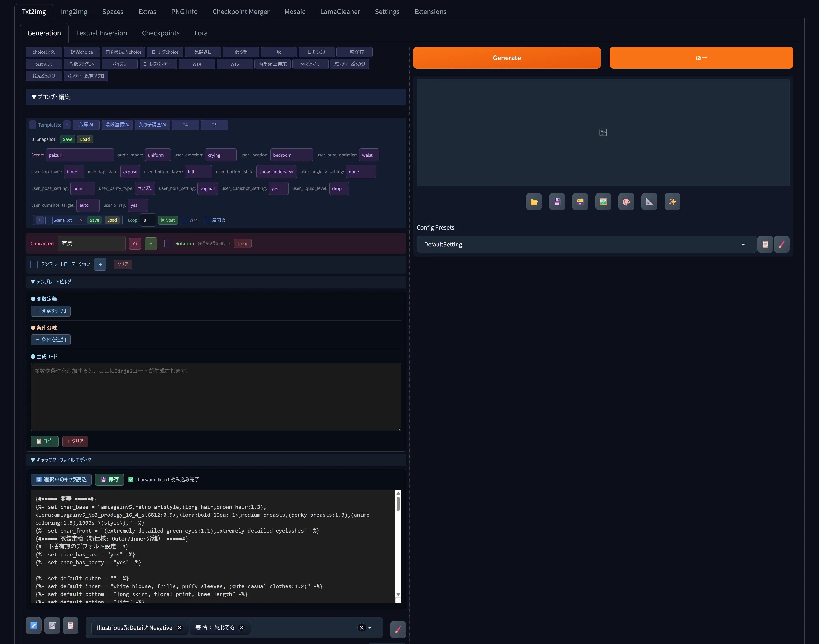This screenshot has width=819, height=644.
Task: Click the card file box icon
Action: point(580,202)
